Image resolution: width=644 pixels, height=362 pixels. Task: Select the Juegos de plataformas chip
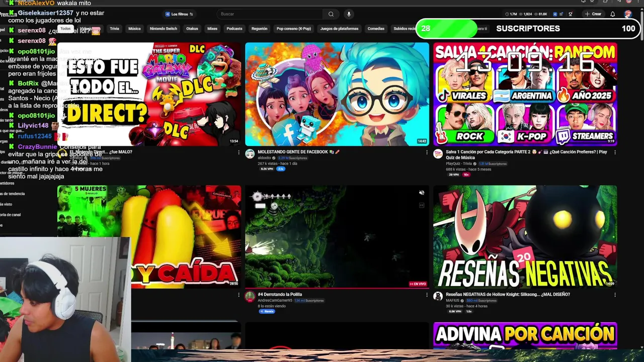pyautogui.click(x=339, y=29)
